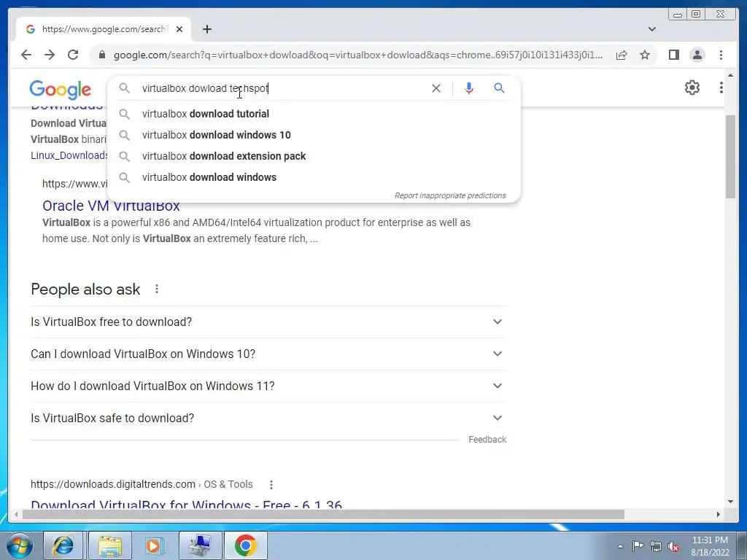Close the Google search tab
The width and height of the screenshot is (747, 560).
pyautogui.click(x=179, y=29)
